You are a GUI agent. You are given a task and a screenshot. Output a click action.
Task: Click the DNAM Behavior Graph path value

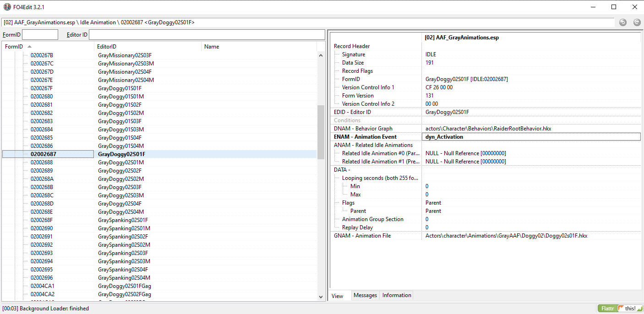pos(488,129)
